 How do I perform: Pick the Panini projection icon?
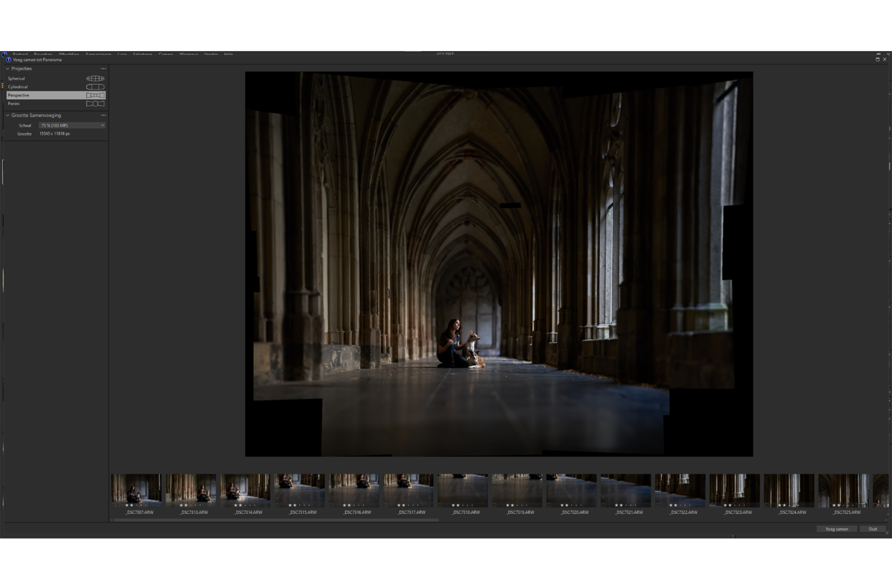[x=95, y=104]
